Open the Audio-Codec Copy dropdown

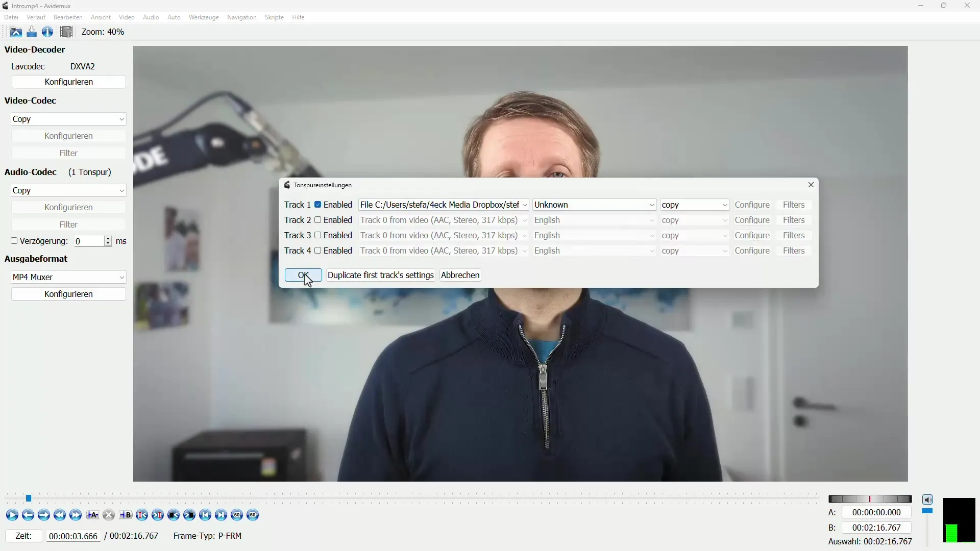(x=68, y=190)
